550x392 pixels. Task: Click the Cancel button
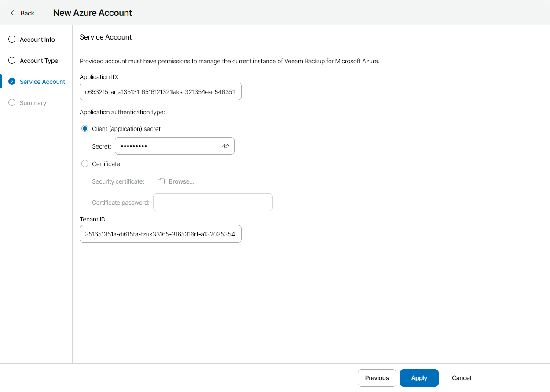(x=461, y=377)
